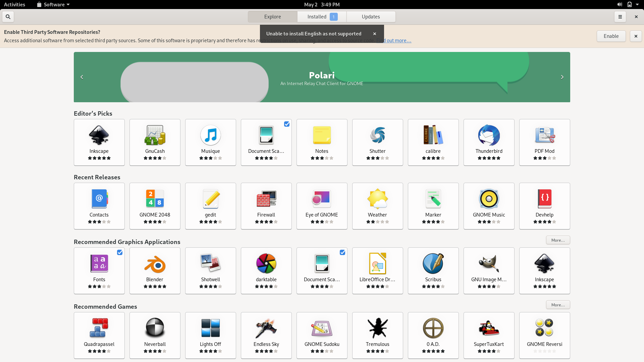Follow the Find out more link
This screenshot has height=362, width=644.
point(394,41)
